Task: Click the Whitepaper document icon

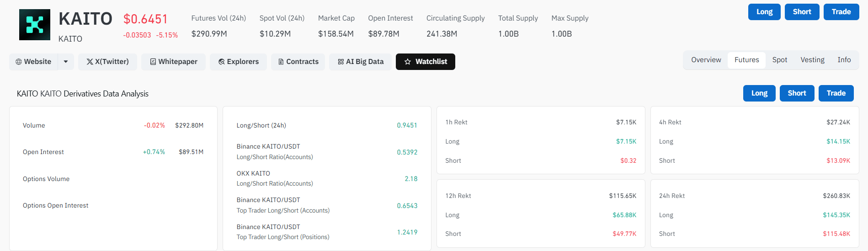Action: point(153,62)
